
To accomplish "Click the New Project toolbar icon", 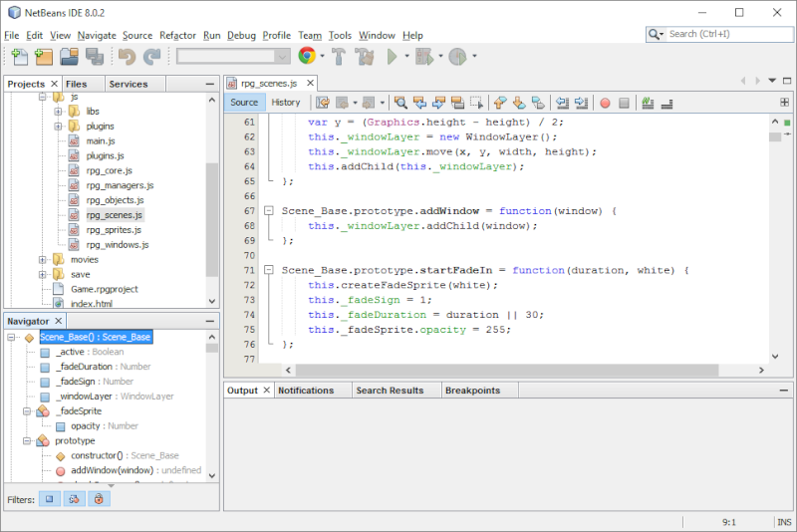I will tap(44, 57).
